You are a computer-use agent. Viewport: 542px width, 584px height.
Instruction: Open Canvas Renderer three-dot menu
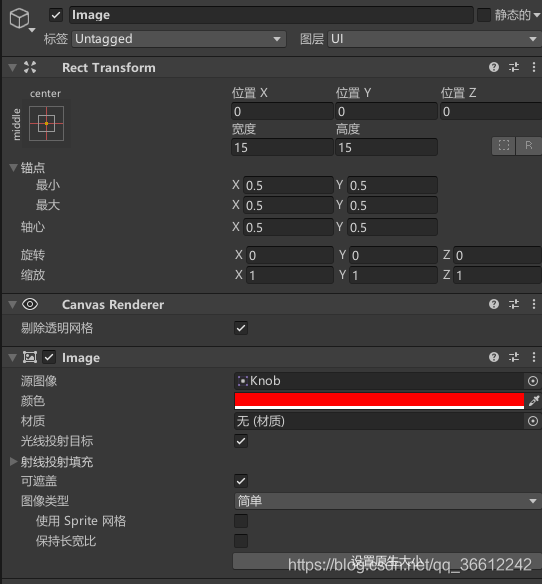coord(534,304)
